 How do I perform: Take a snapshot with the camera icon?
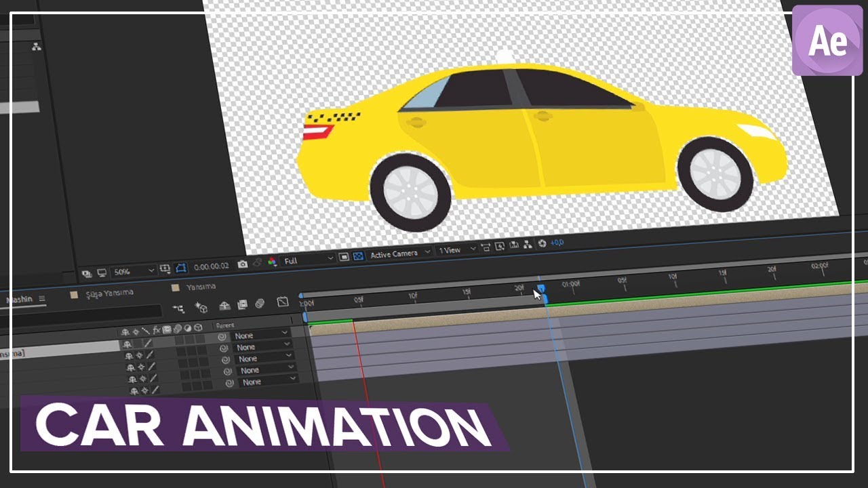pos(243,264)
